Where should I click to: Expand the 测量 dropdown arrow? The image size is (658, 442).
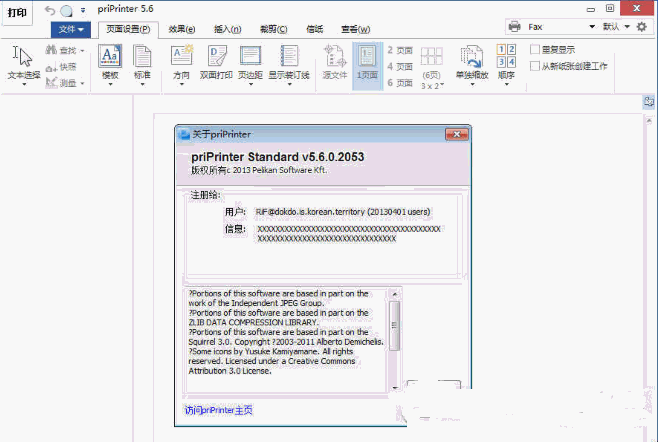point(82,84)
